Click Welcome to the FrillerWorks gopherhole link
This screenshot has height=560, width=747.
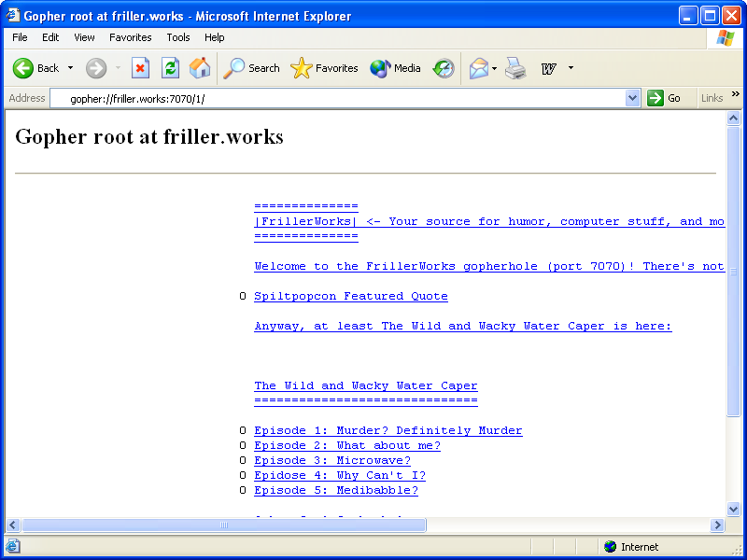pyautogui.click(x=489, y=266)
